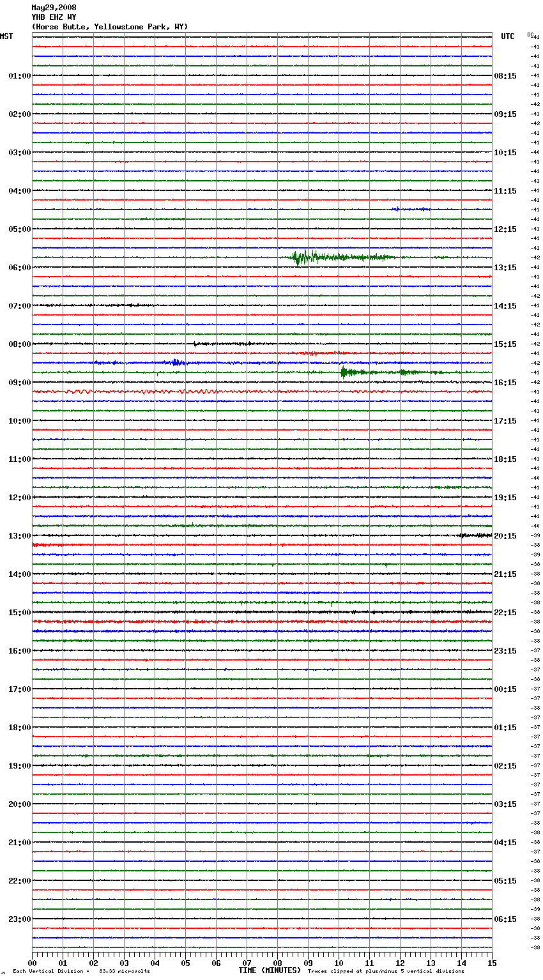Screen dimensions: 543x980
Task: Select the 18:00 MST row label
Action: click(20, 728)
